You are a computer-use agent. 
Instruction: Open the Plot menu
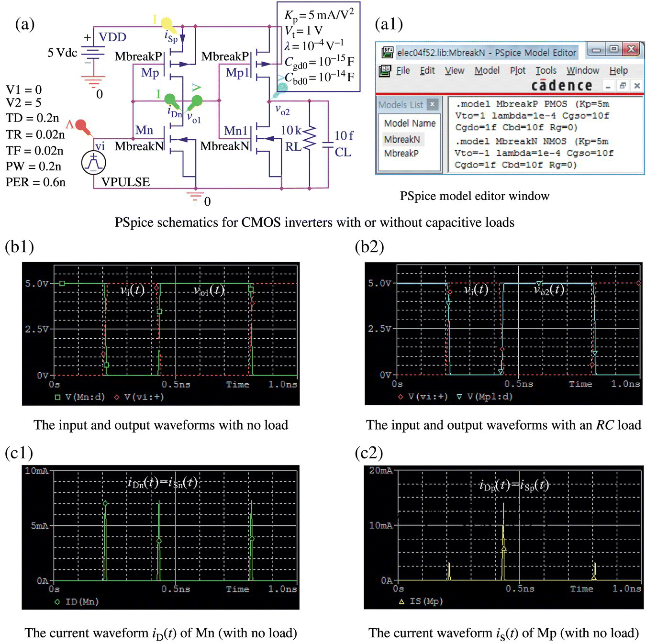[x=518, y=70]
